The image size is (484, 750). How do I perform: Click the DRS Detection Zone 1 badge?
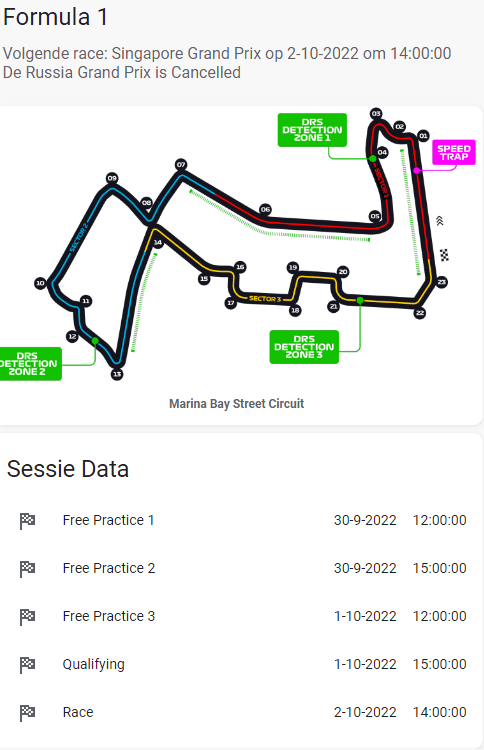312,130
